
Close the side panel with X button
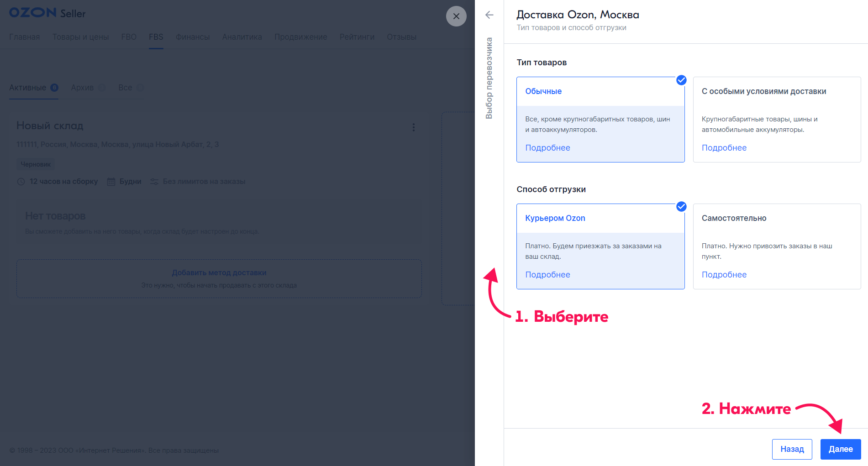pyautogui.click(x=456, y=16)
